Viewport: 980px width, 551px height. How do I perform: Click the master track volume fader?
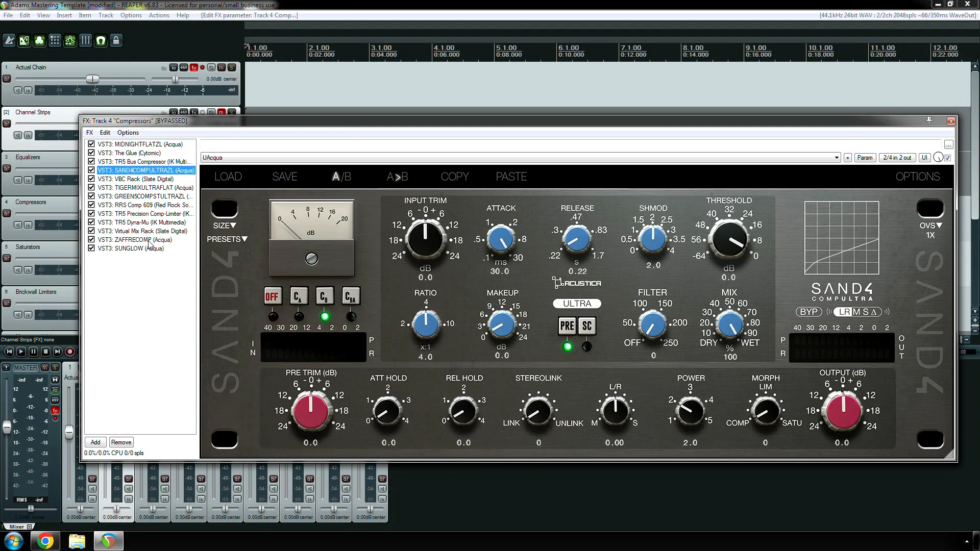[x=7, y=427]
